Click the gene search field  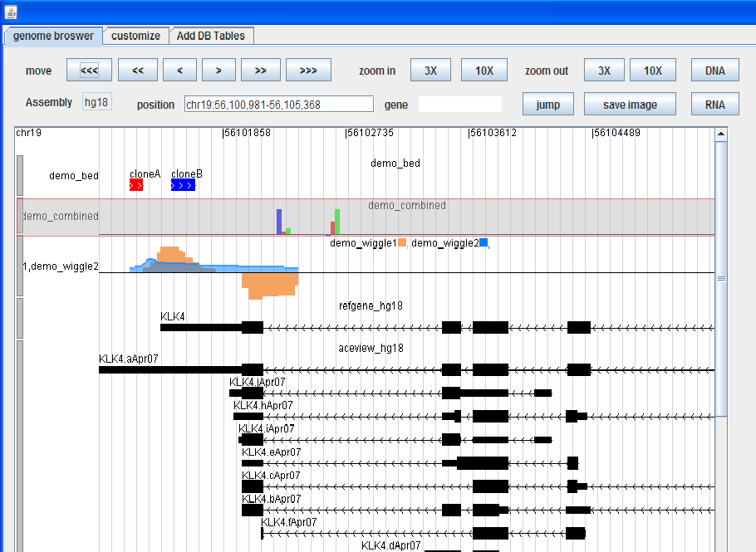coord(459,105)
